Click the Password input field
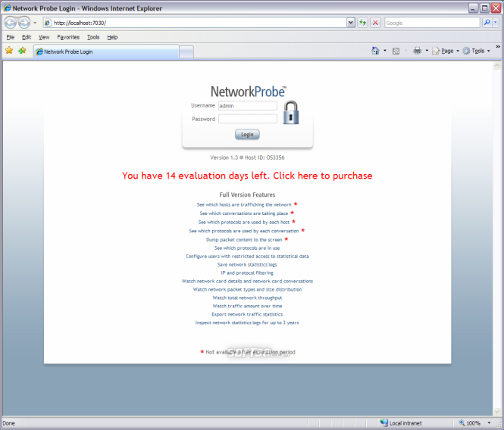 pyautogui.click(x=248, y=119)
